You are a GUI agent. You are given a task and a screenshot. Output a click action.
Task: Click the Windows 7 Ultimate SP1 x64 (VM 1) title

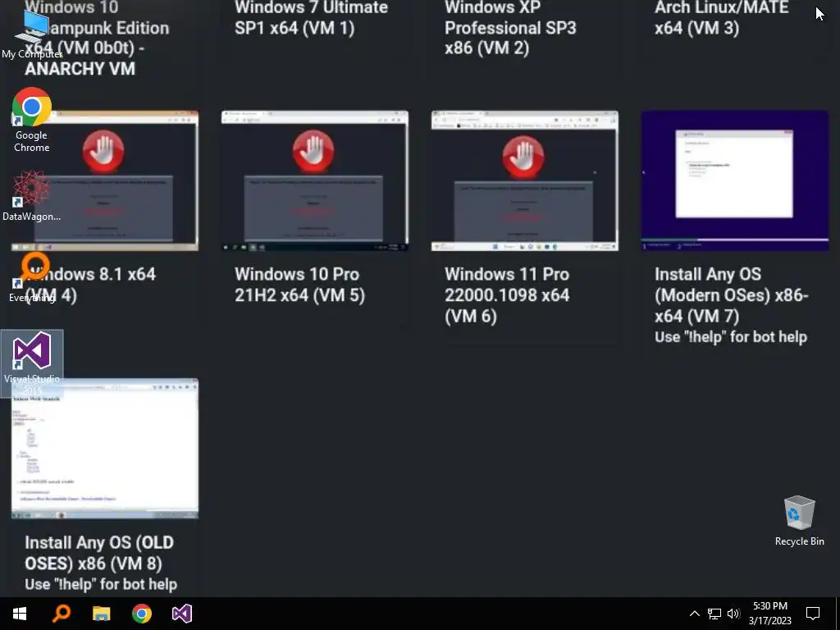pyautogui.click(x=311, y=18)
